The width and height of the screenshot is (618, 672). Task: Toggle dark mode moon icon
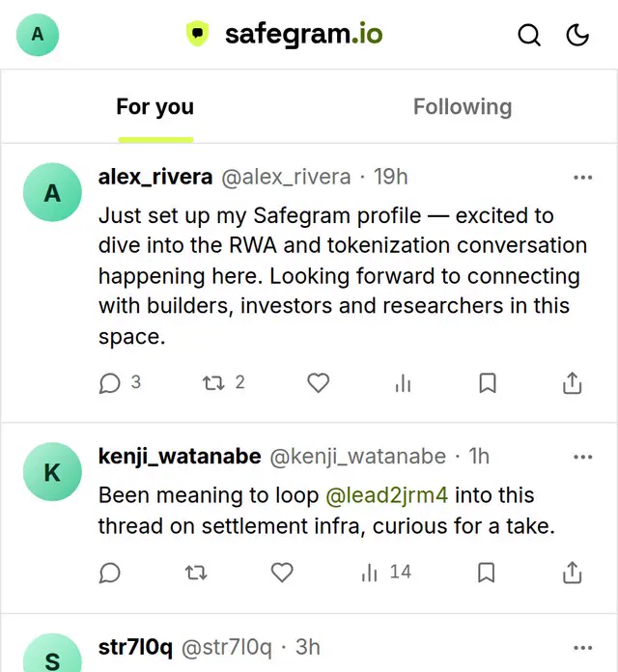pyautogui.click(x=577, y=35)
